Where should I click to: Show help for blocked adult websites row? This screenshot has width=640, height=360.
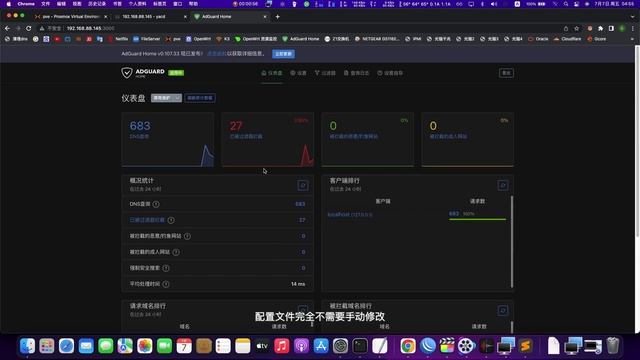pos(176,252)
